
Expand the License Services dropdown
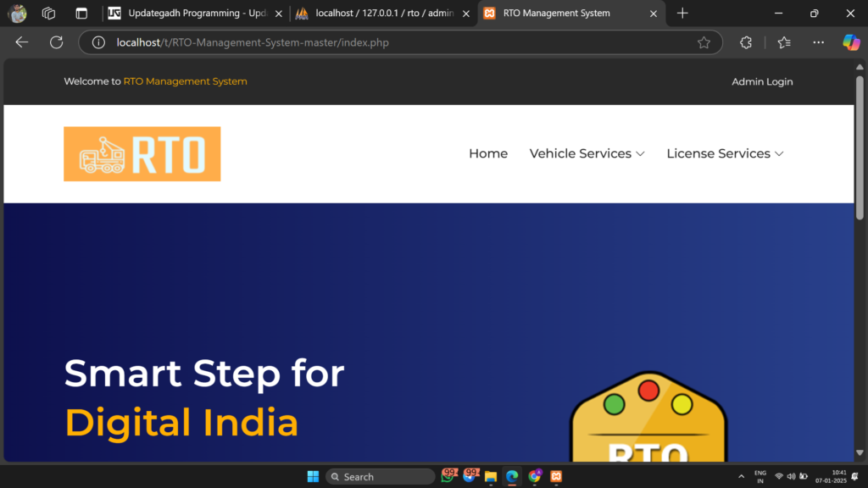(725, 153)
